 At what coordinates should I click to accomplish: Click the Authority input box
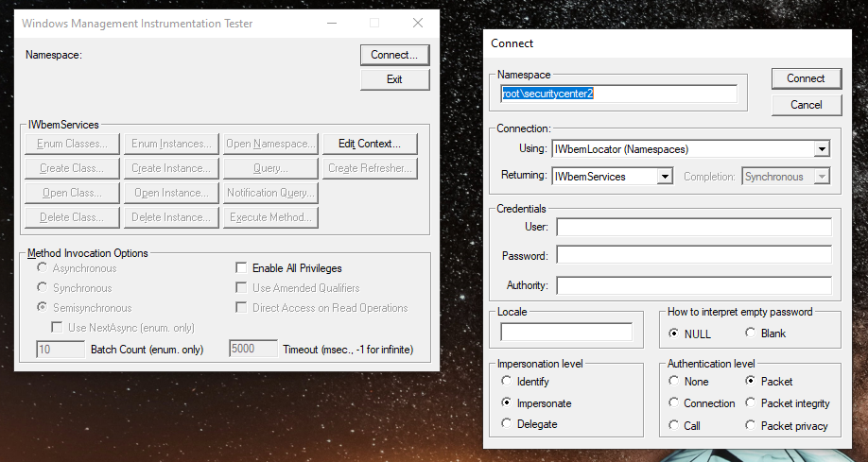(693, 285)
